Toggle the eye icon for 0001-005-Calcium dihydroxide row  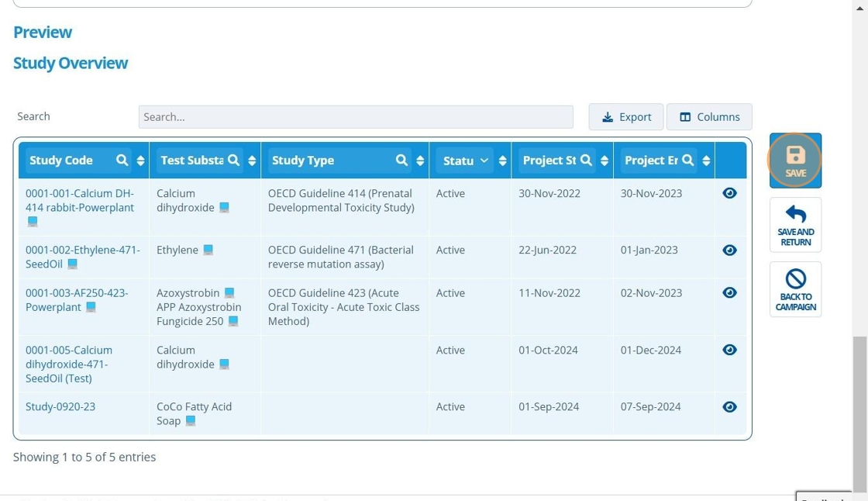coord(729,350)
